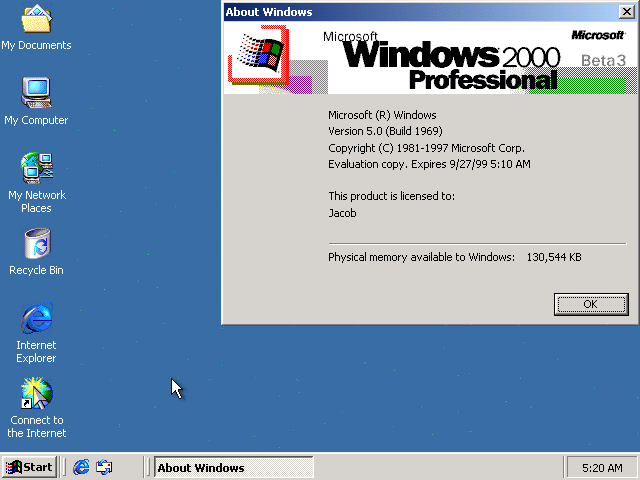Select the Internet Explorer desktop icon
Screen dimensions: 640x480
[37, 333]
